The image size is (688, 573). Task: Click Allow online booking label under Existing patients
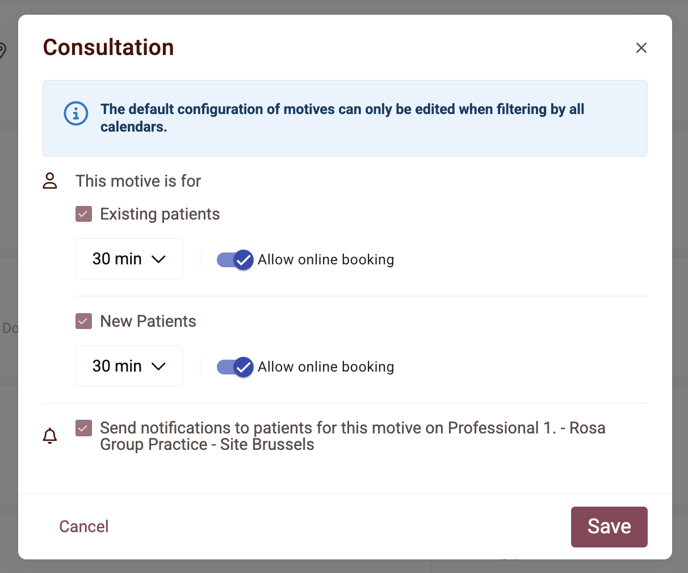pyautogui.click(x=326, y=260)
